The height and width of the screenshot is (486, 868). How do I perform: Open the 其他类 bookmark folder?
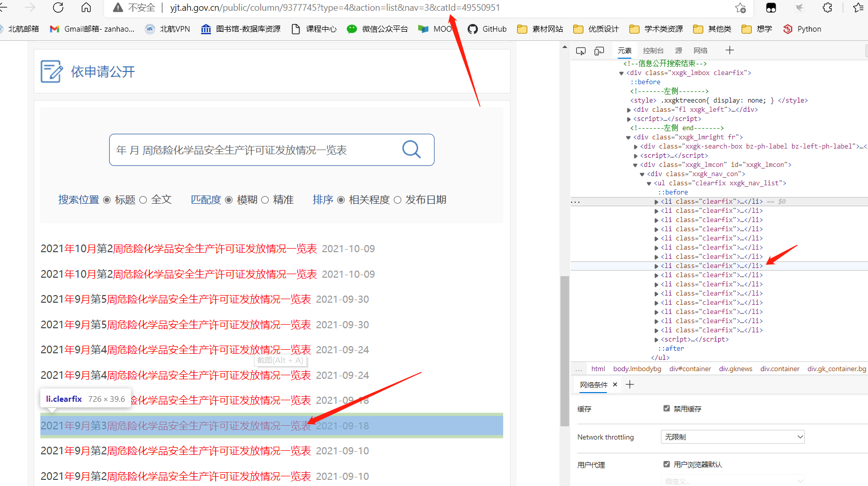pyautogui.click(x=712, y=29)
